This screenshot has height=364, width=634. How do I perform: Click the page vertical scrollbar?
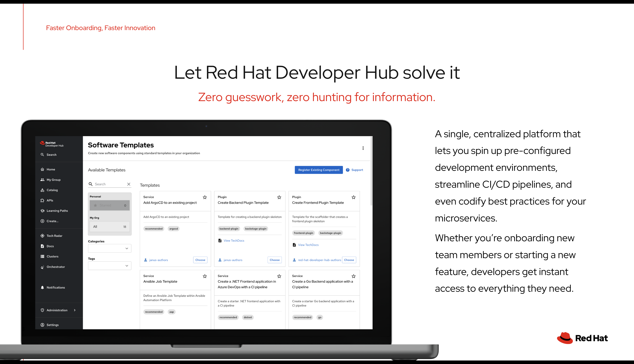tap(371, 171)
